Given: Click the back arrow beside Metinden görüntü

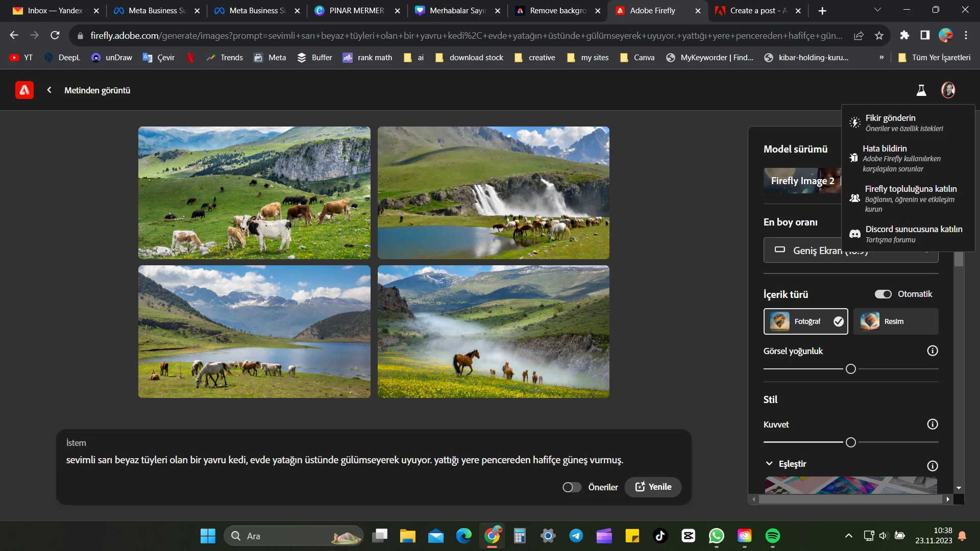Looking at the screenshot, I should click(49, 90).
